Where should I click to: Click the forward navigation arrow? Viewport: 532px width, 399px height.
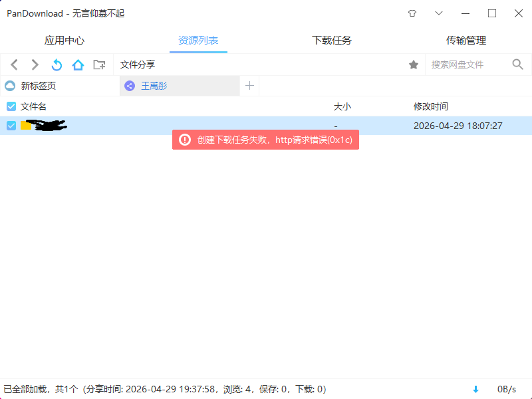click(x=35, y=65)
